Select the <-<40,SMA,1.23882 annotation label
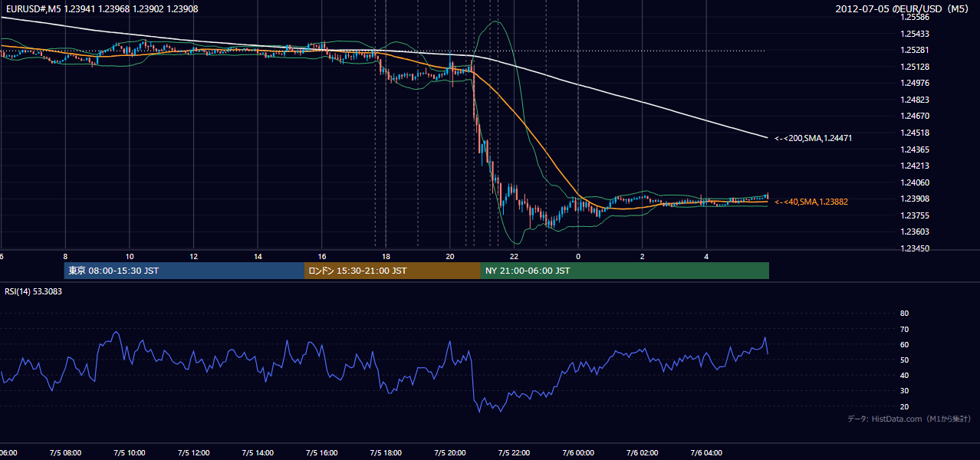980x460 pixels. [811, 202]
